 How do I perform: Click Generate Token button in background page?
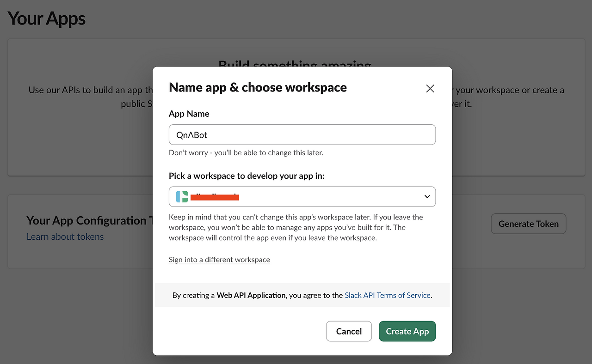click(x=529, y=224)
